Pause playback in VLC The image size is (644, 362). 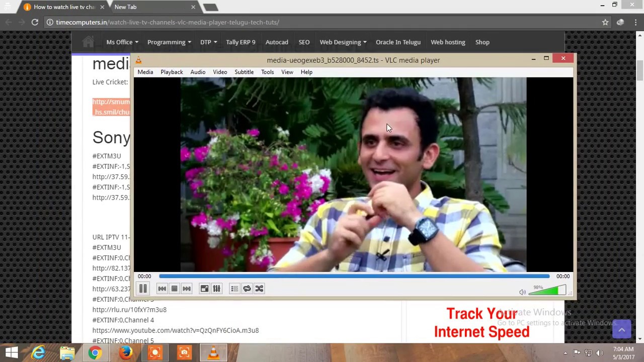143,289
